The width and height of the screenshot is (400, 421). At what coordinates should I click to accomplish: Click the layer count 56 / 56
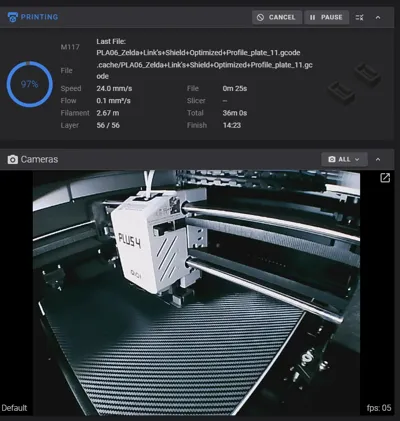pos(108,125)
